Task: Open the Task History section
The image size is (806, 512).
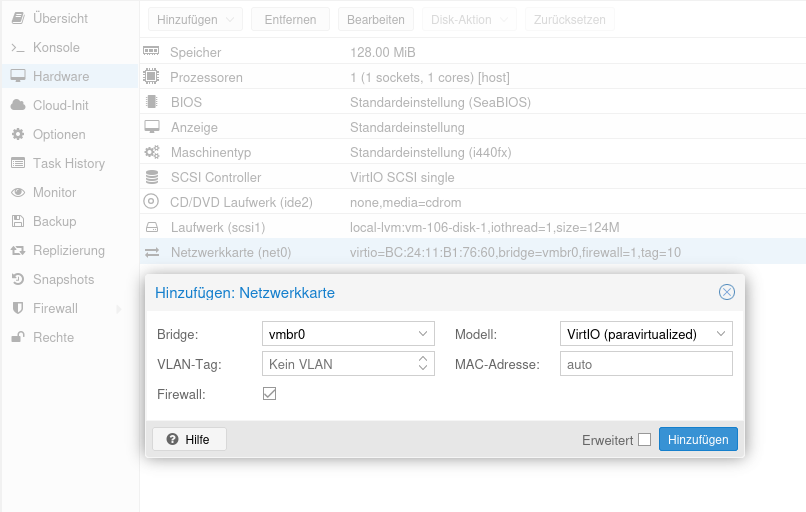Action: (68, 163)
